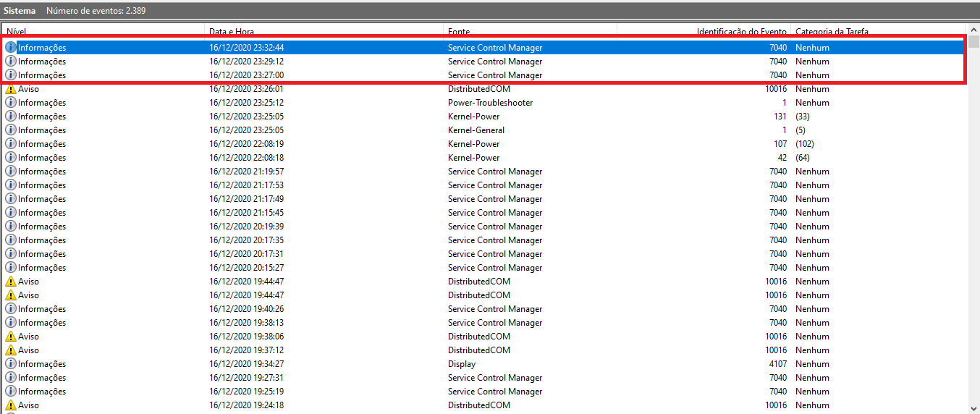Click the info icon of the 21:15:45 event
Screen dimensions: 980x414
(11, 213)
